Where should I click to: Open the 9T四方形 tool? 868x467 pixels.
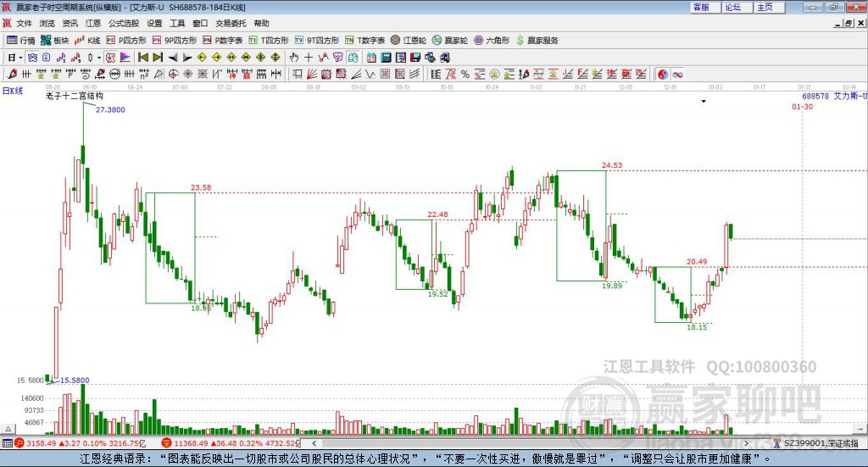click(317, 41)
